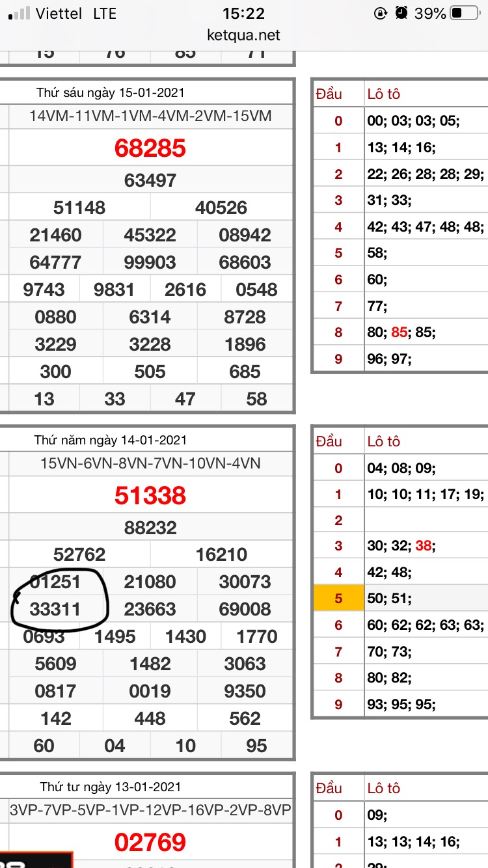The height and width of the screenshot is (868, 488).
Task: Select prize number 08942
Action: pos(245,235)
